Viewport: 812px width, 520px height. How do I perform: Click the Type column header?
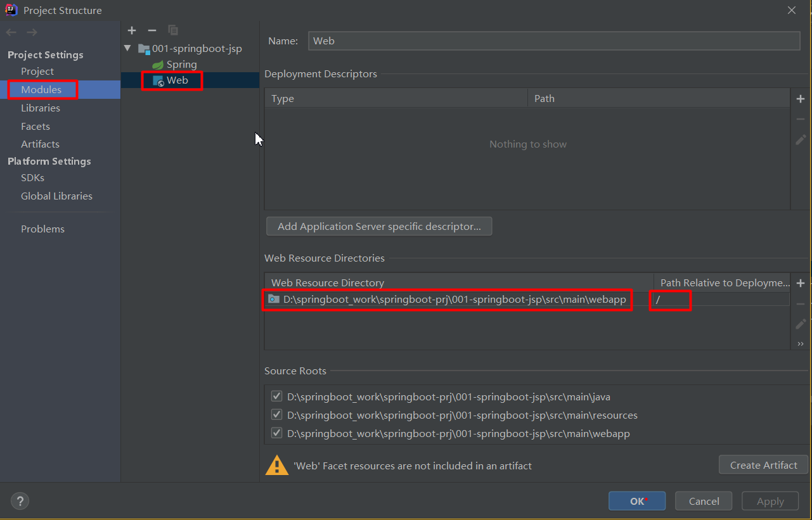click(396, 98)
